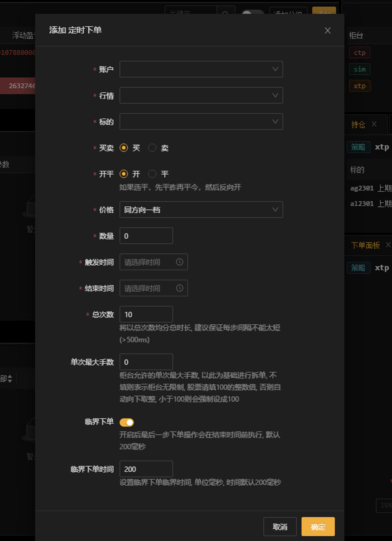Click the 结束时间 time picker field

[153, 288]
